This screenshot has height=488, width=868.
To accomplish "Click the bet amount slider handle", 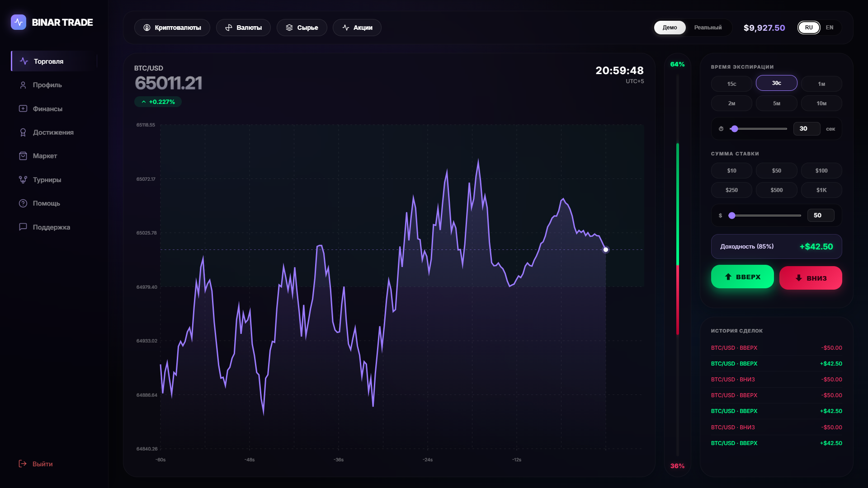I will tap(732, 216).
